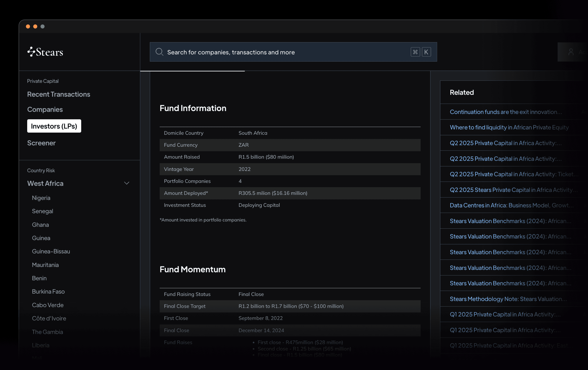The image size is (588, 370).
Task: Open Benin country risk
Action: point(39,278)
